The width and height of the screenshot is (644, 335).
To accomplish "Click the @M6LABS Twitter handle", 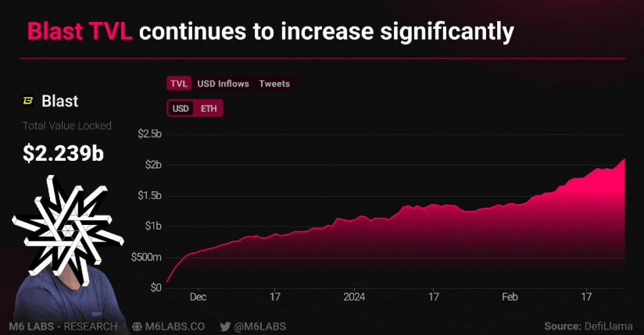I will [259, 325].
